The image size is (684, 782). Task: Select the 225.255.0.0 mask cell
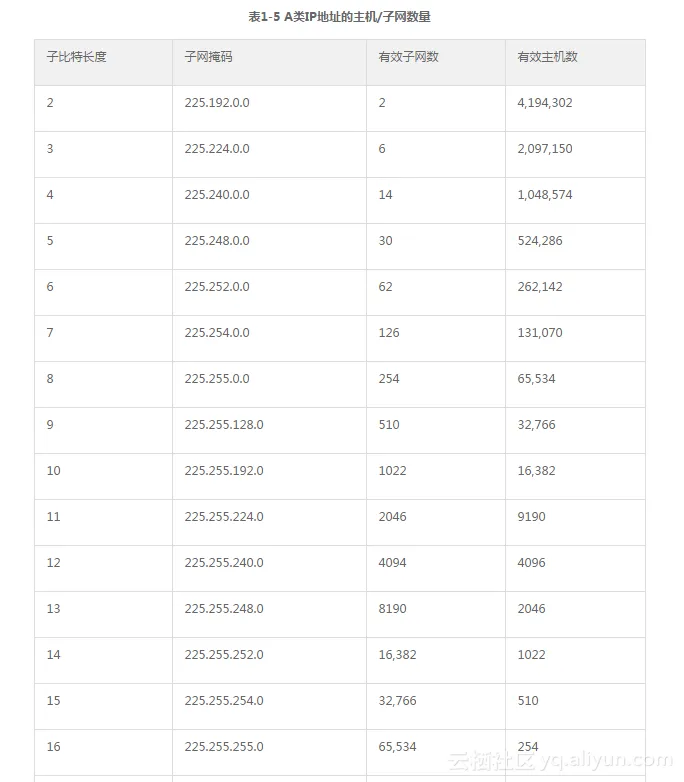(217, 379)
